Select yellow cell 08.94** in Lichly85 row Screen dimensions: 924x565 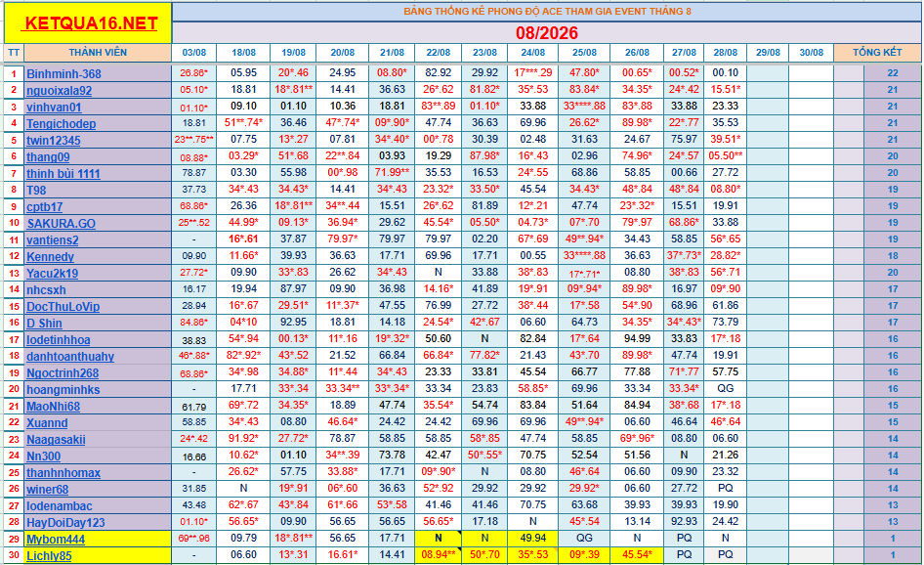point(439,555)
